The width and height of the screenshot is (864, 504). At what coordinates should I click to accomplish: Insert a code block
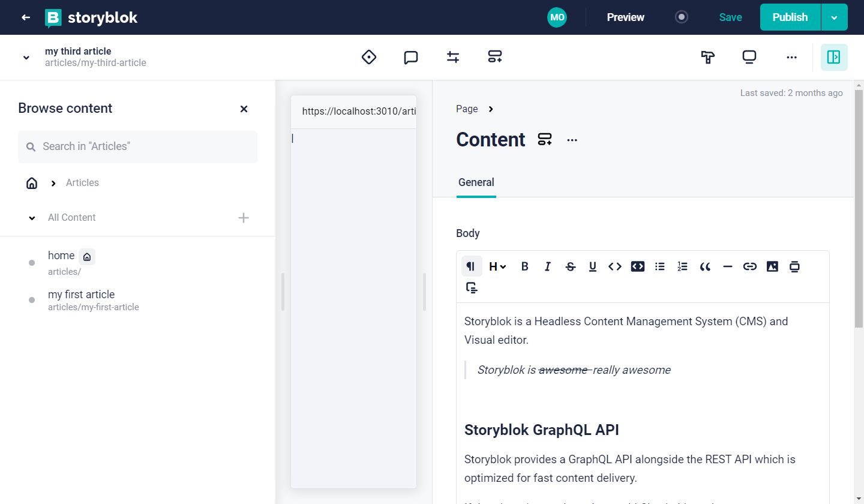[638, 266]
